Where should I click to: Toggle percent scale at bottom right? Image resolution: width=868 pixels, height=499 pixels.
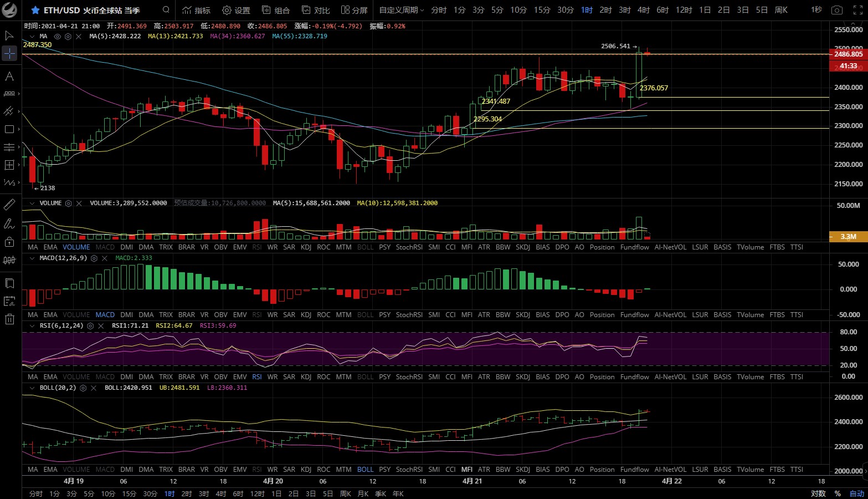[x=838, y=494]
